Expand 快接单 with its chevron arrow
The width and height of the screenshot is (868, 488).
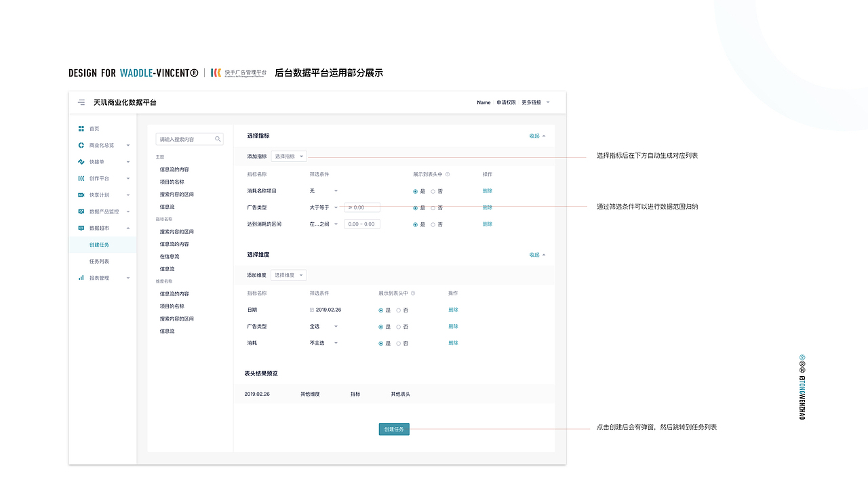click(128, 162)
